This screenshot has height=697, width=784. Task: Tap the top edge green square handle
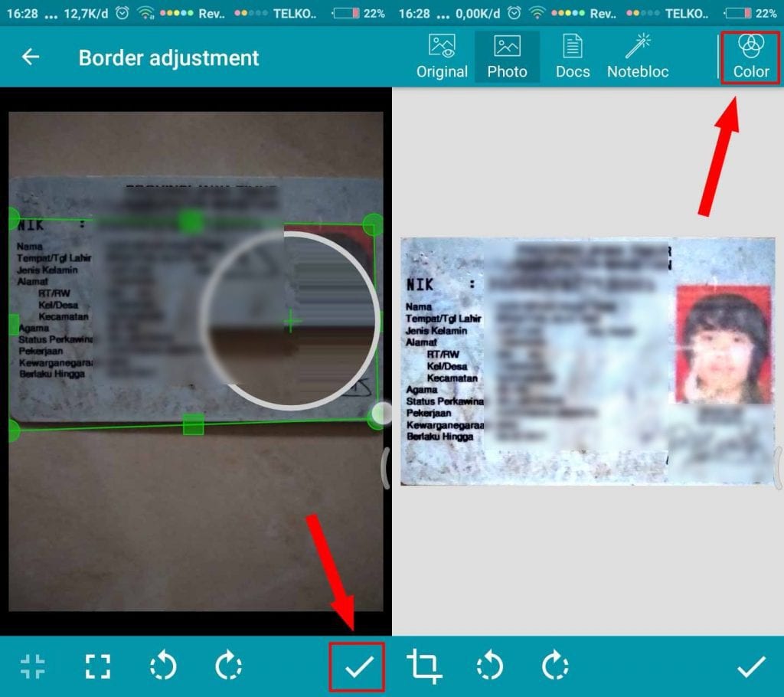pos(191,221)
